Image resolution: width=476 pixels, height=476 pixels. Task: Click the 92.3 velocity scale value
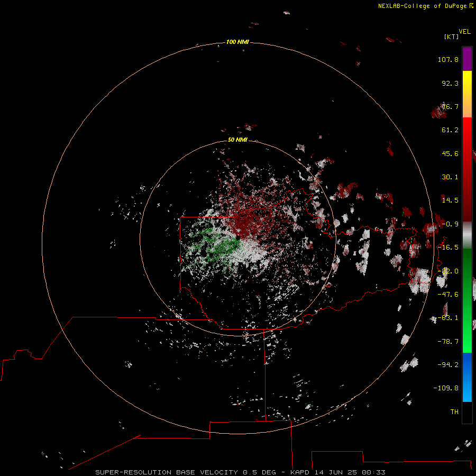pos(450,83)
